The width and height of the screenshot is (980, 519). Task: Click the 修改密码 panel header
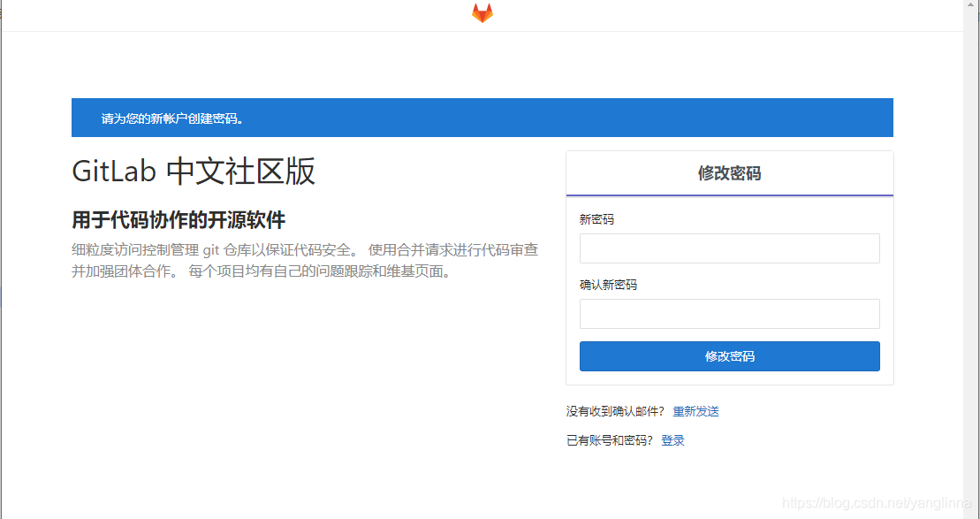coord(729,172)
